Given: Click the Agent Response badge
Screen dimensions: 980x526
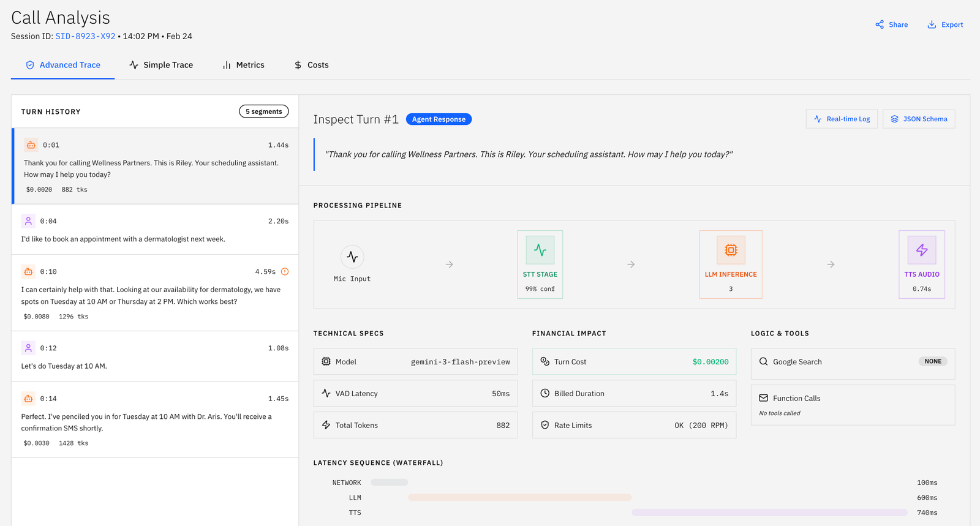Looking at the screenshot, I should coord(439,119).
